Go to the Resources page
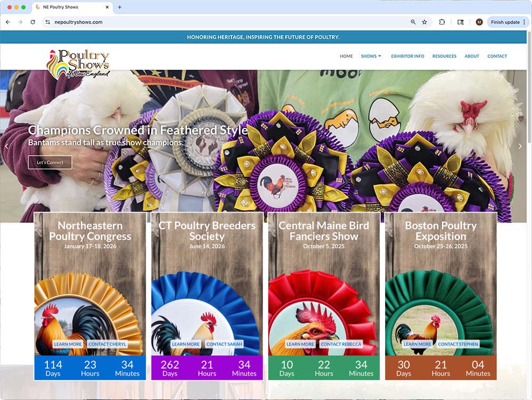The width and height of the screenshot is (532, 400). point(444,56)
